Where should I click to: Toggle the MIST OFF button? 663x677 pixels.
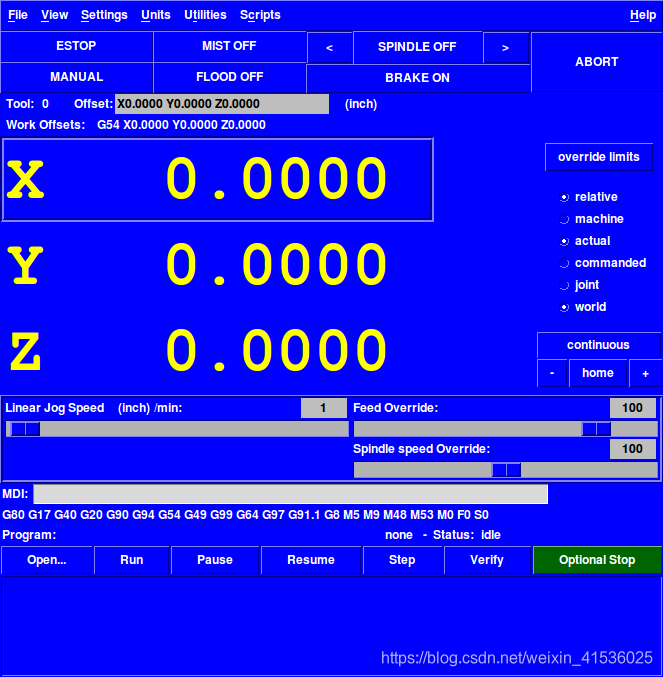coord(229,46)
